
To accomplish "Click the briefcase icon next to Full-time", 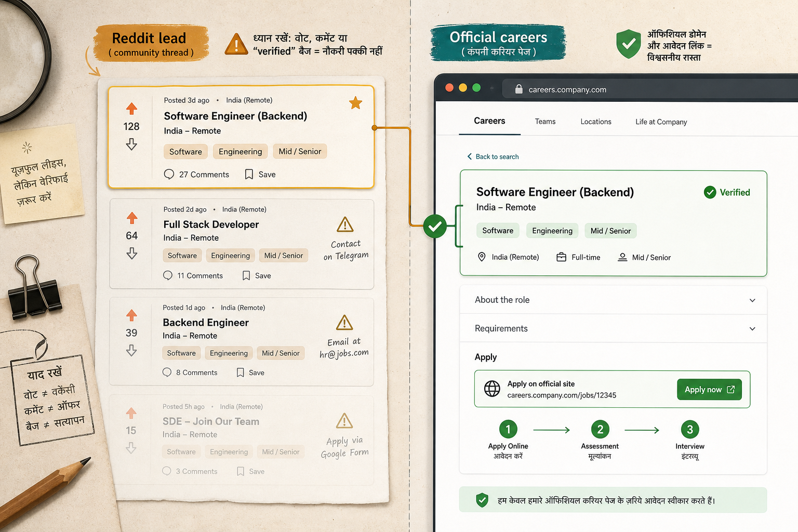I will [561, 257].
